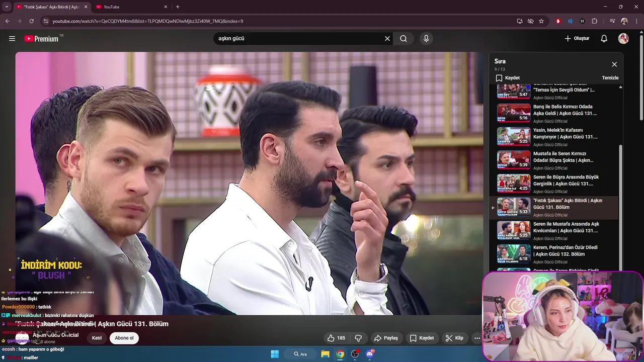This screenshot has height=362, width=644.
Task: Clear the queue with Temizle
Action: point(610,78)
